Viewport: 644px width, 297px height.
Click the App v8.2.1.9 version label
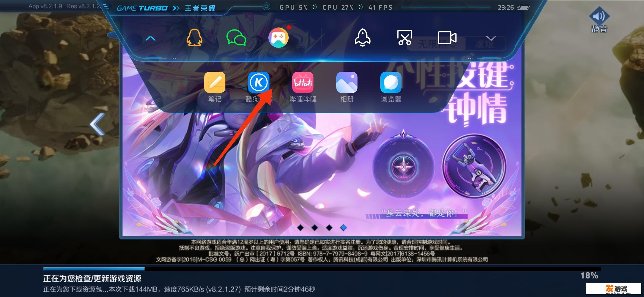point(45,6)
